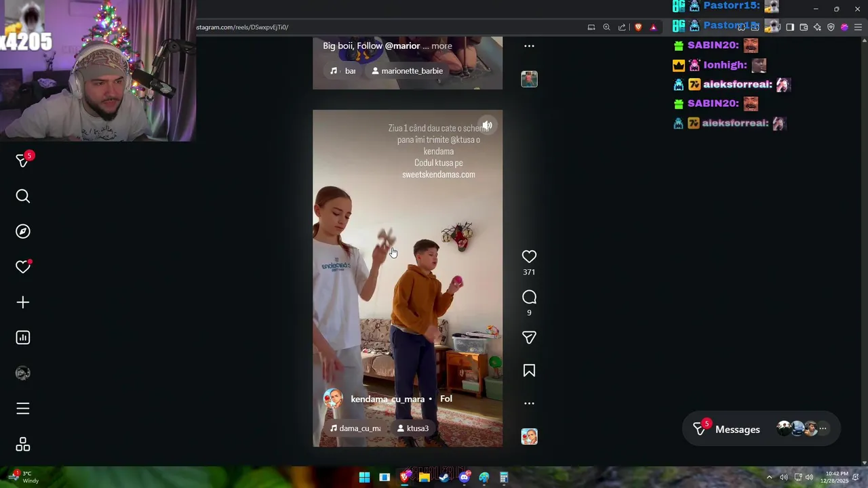View notifications via the sidebar heart icon
This screenshot has width=868, height=488.
point(23,266)
